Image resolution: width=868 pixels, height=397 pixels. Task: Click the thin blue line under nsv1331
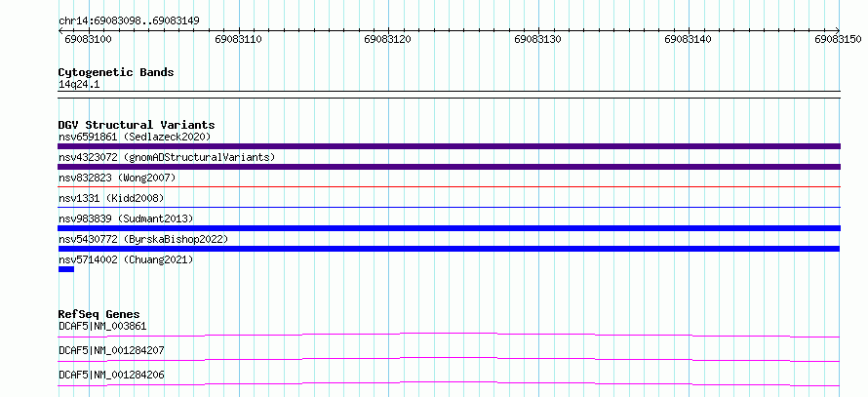click(449, 208)
